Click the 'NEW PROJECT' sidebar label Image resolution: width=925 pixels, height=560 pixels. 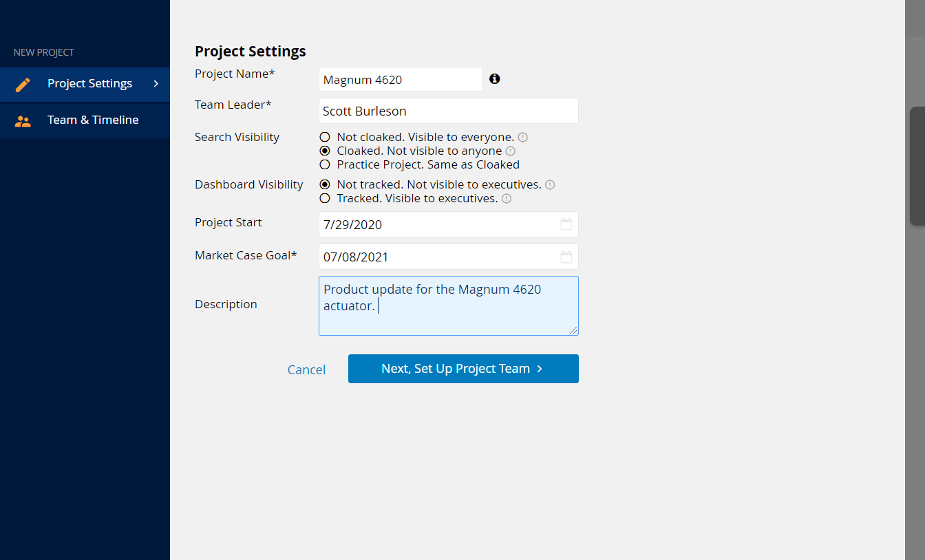click(x=43, y=52)
